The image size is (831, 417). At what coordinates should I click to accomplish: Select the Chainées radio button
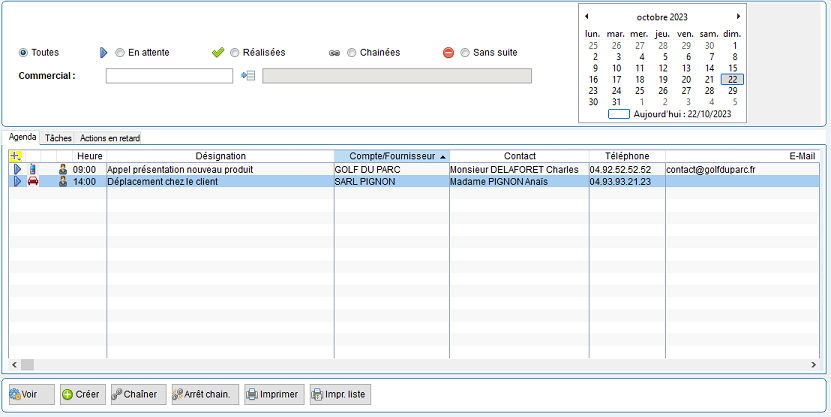coord(351,52)
